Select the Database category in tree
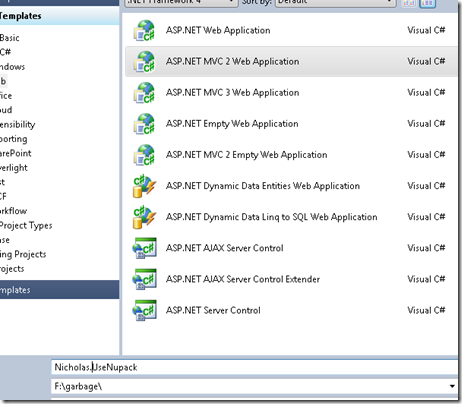Screen dimensions: 462x404 click(5, 240)
